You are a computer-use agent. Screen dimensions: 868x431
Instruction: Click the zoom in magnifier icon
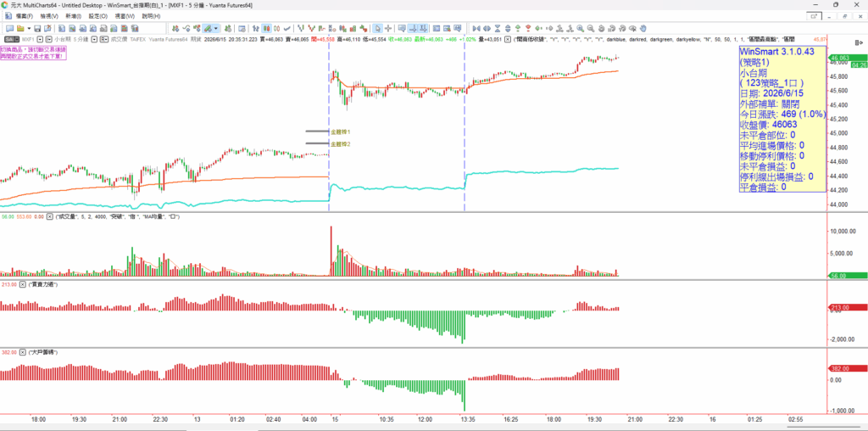tap(580, 28)
